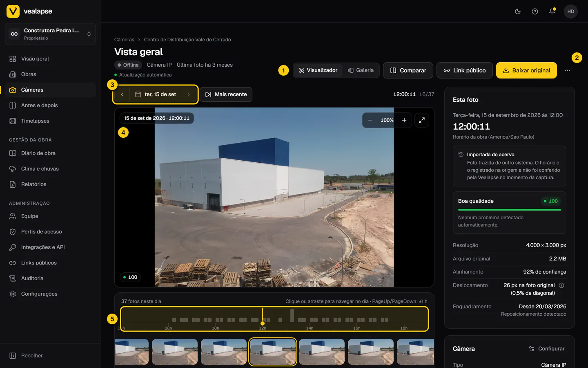Screen dimensions: 588x368
Task: Toggle dark mode moon icon
Action: (x=518, y=11)
